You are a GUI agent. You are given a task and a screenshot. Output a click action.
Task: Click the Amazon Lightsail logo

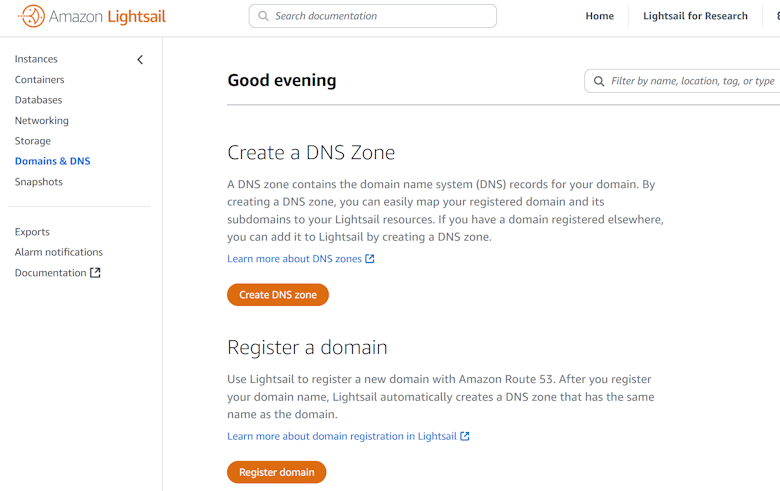[91, 16]
